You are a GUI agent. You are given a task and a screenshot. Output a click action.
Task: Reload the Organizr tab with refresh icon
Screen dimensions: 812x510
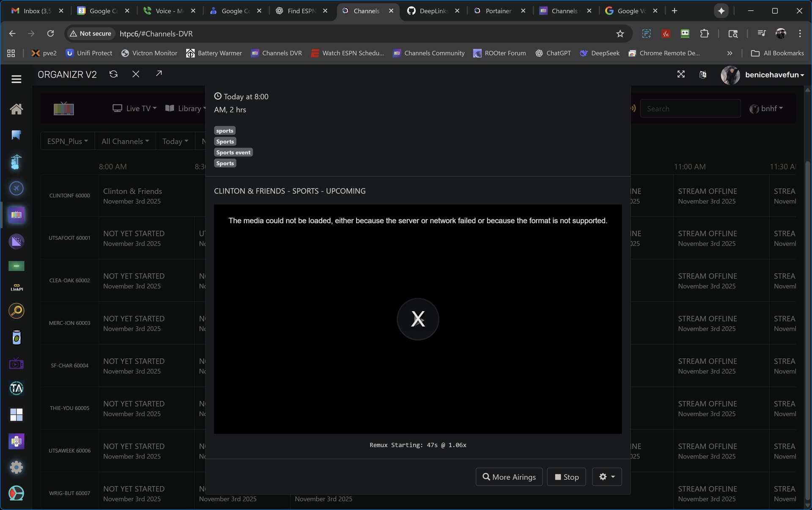pyautogui.click(x=113, y=74)
